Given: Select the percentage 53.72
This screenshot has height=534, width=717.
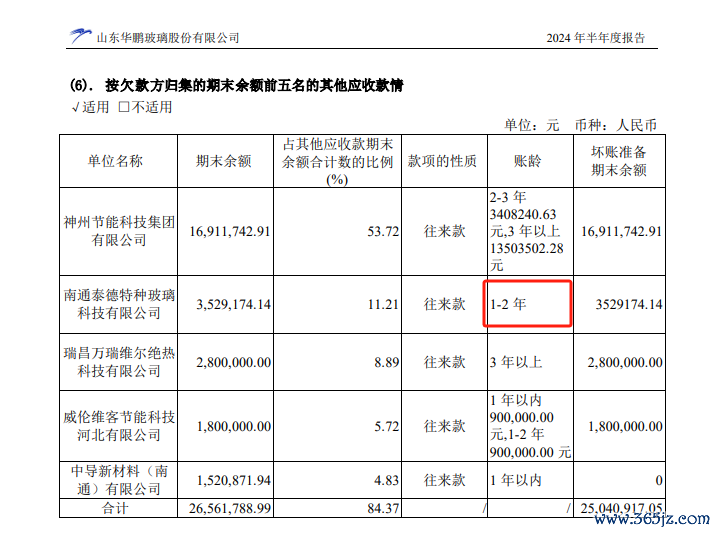Looking at the screenshot, I should click(x=383, y=231).
